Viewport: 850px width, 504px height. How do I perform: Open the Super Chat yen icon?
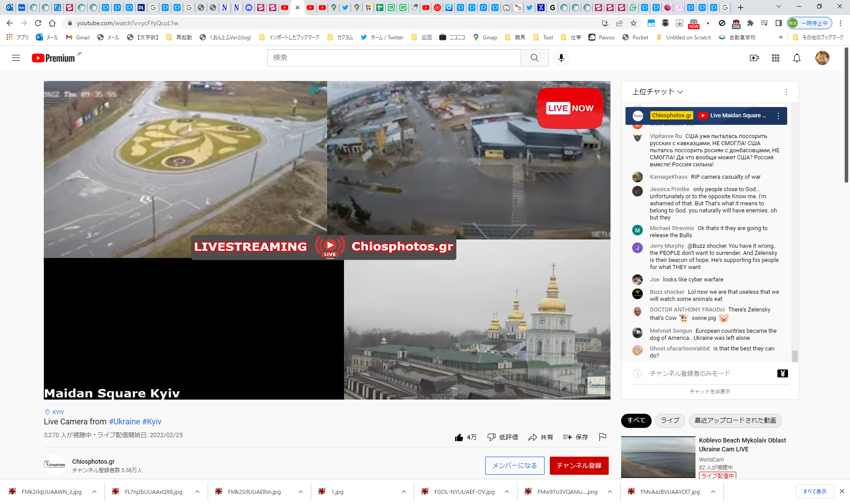click(782, 373)
